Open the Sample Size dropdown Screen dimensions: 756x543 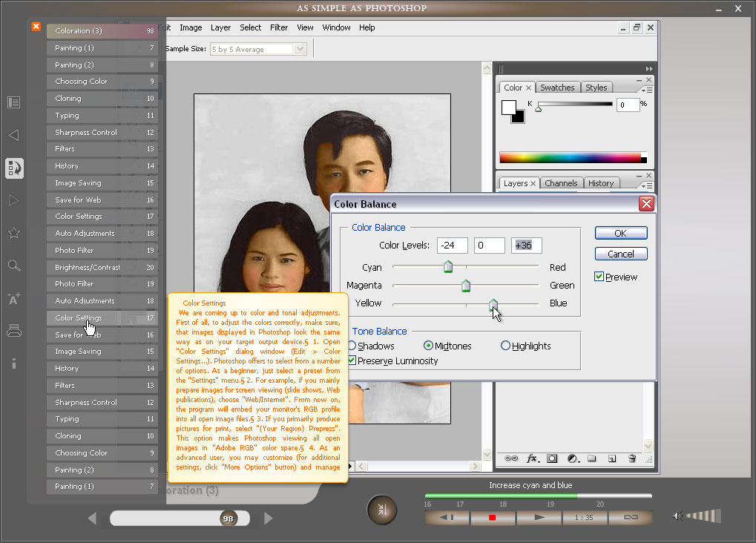(300, 49)
